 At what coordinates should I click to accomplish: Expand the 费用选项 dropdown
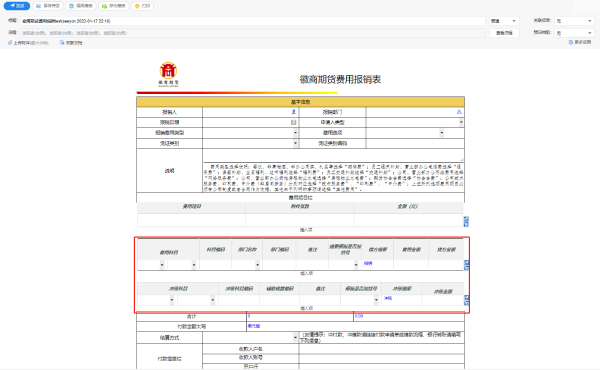tap(441, 133)
